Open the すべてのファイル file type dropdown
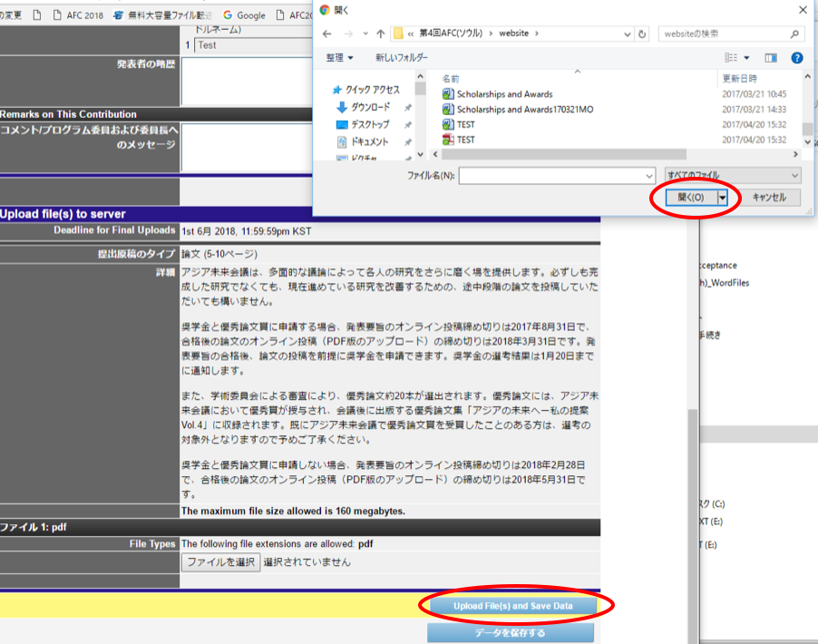This screenshot has width=818, height=644. tap(733, 175)
